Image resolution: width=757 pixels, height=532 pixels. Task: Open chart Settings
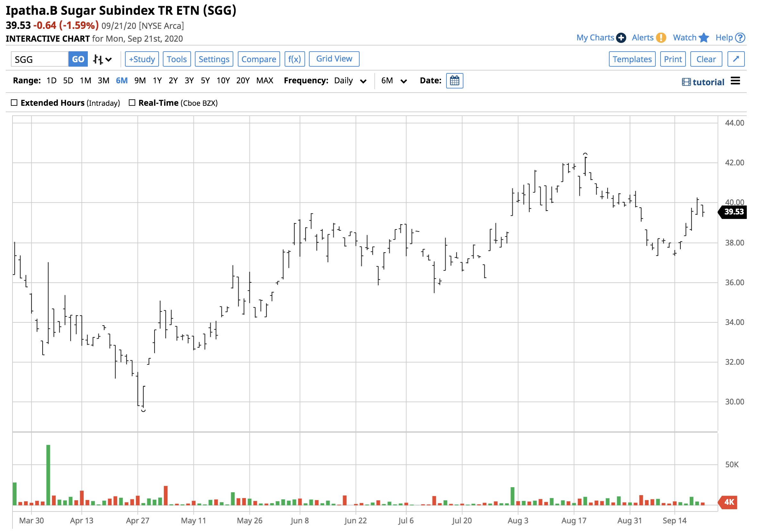coord(214,59)
